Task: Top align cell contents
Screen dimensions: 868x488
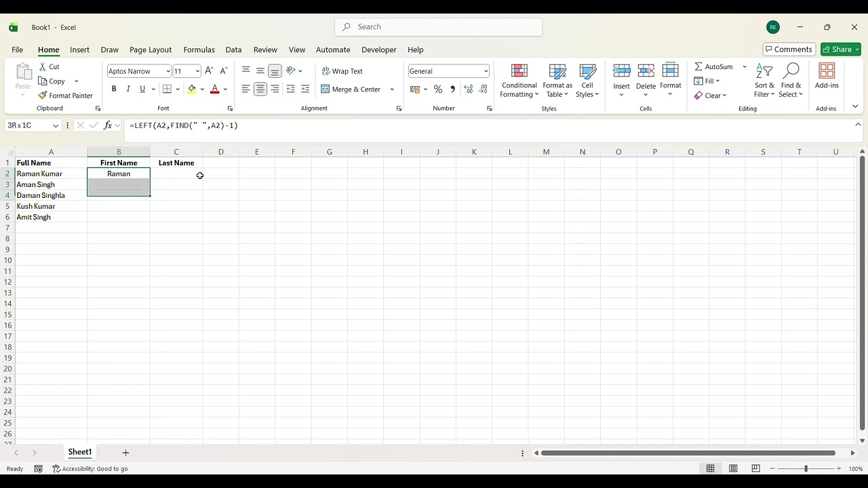Action: tap(245, 70)
